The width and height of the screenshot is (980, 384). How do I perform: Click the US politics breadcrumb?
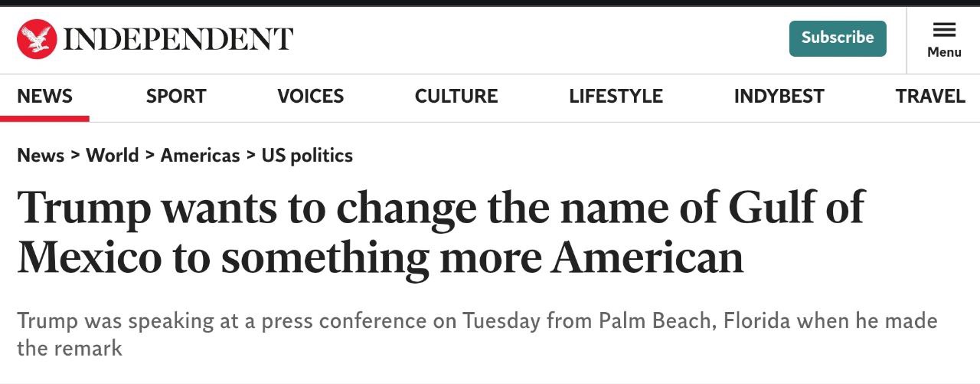(x=307, y=156)
